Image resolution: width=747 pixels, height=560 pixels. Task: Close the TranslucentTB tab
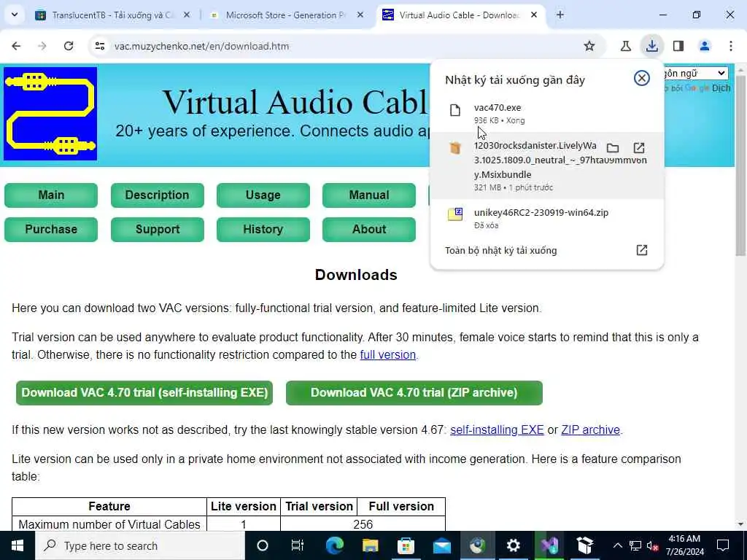coord(187,15)
